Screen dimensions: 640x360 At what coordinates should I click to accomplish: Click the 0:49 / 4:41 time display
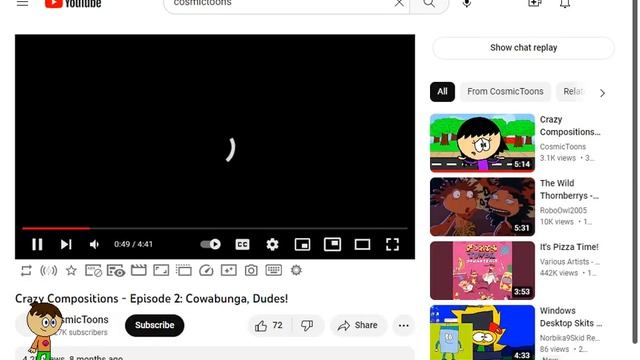click(x=133, y=244)
